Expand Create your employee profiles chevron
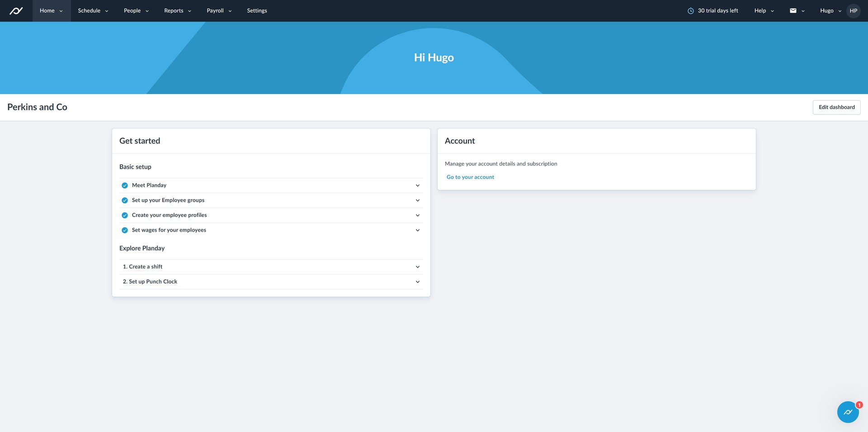 pyautogui.click(x=418, y=215)
